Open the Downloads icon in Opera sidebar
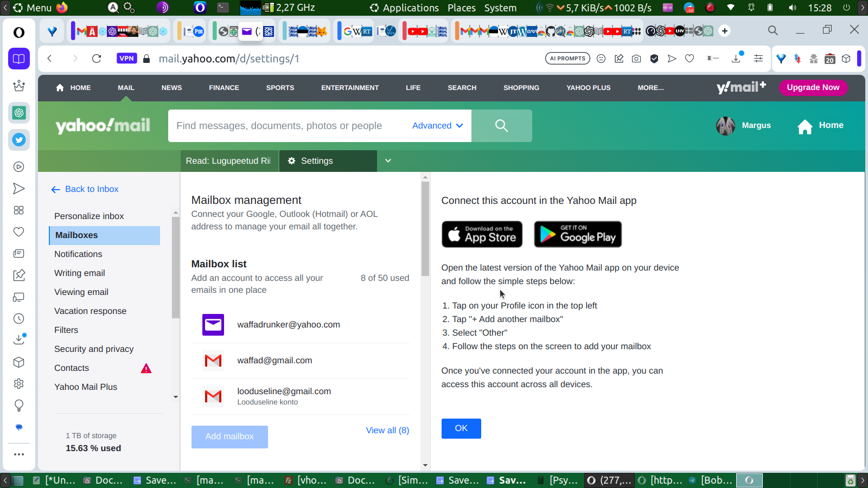This screenshot has height=488, width=868. tap(19, 340)
